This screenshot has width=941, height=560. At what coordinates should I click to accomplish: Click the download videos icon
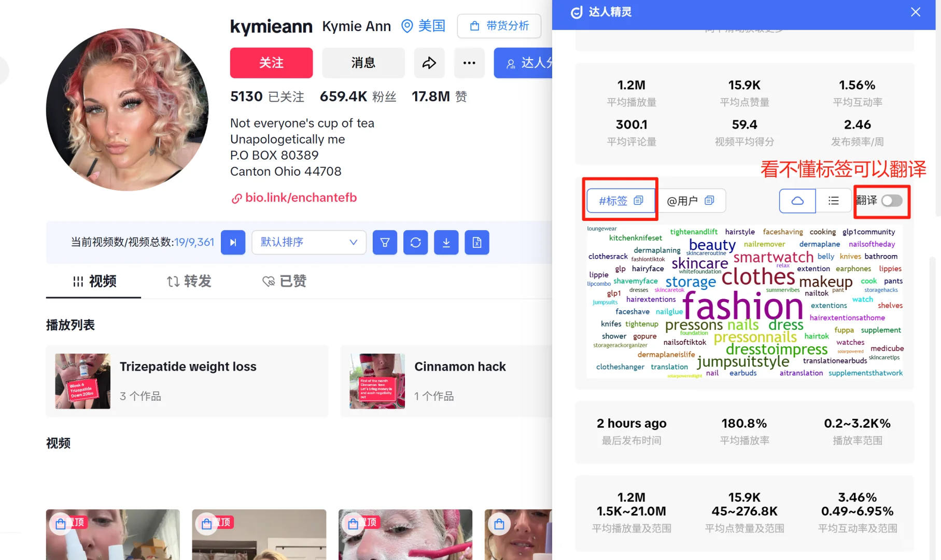pos(446,242)
